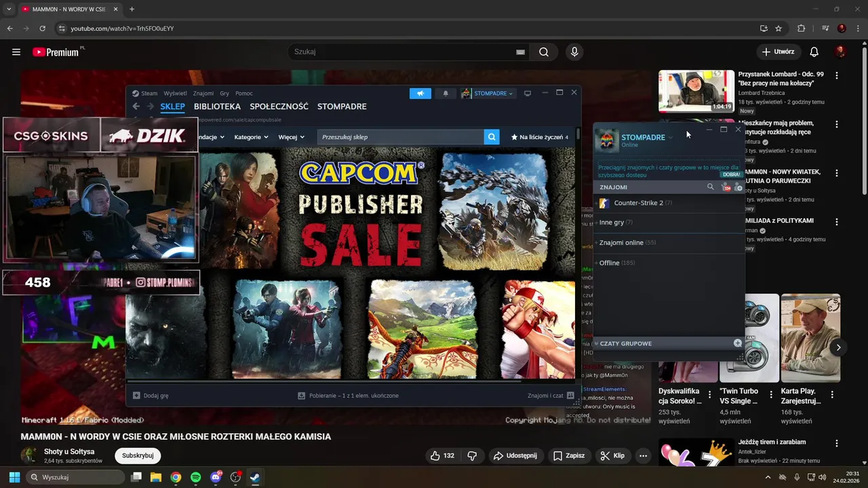The height and width of the screenshot is (488, 868).
Task: Bookmark this page with the star icon
Action: pos(778,28)
